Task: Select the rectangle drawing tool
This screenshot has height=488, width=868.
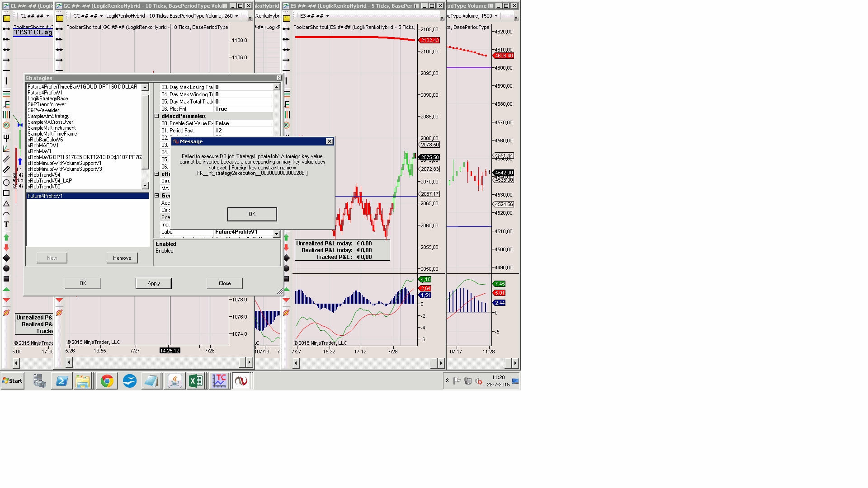Action: pyautogui.click(x=6, y=193)
